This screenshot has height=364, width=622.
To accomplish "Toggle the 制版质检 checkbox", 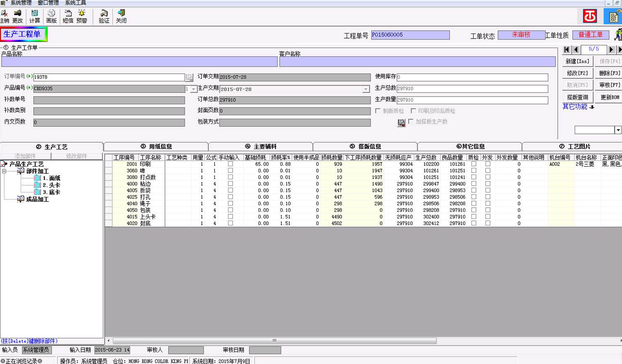I will click(x=378, y=111).
